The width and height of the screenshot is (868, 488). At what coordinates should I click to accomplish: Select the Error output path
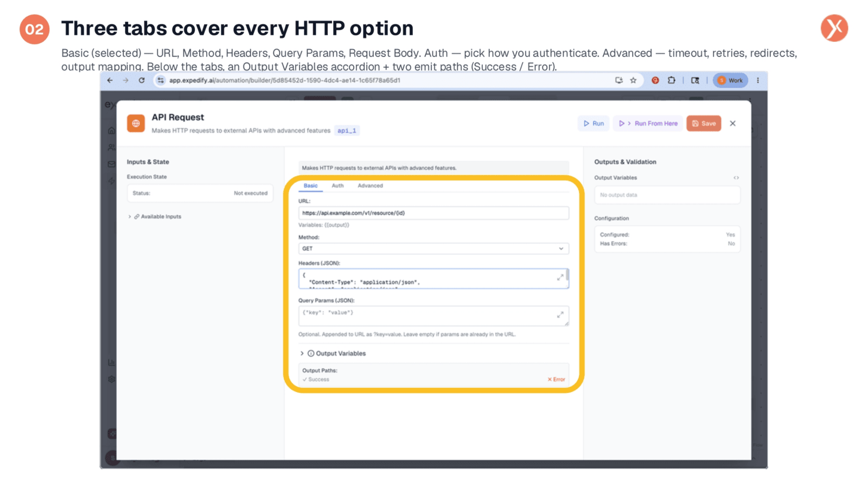pyautogui.click(x=556, y=380)
